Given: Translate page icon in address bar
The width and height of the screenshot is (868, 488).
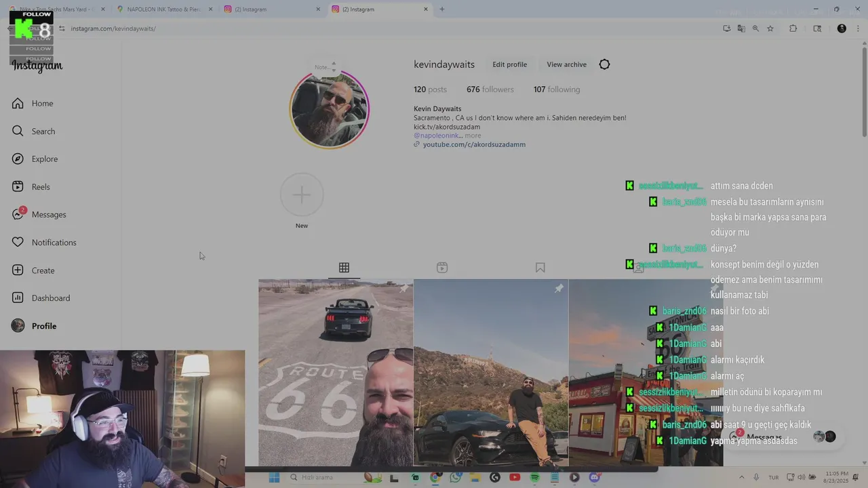Looking at the screenshot, I should tap(741, 28).
